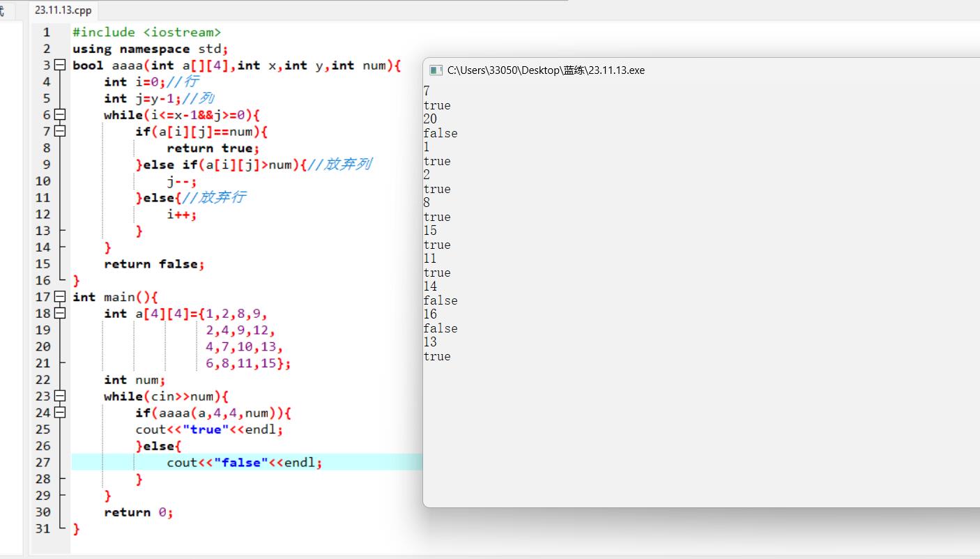
Task: Click the console window icon in title bar
Action: click(x=436, y=70)
